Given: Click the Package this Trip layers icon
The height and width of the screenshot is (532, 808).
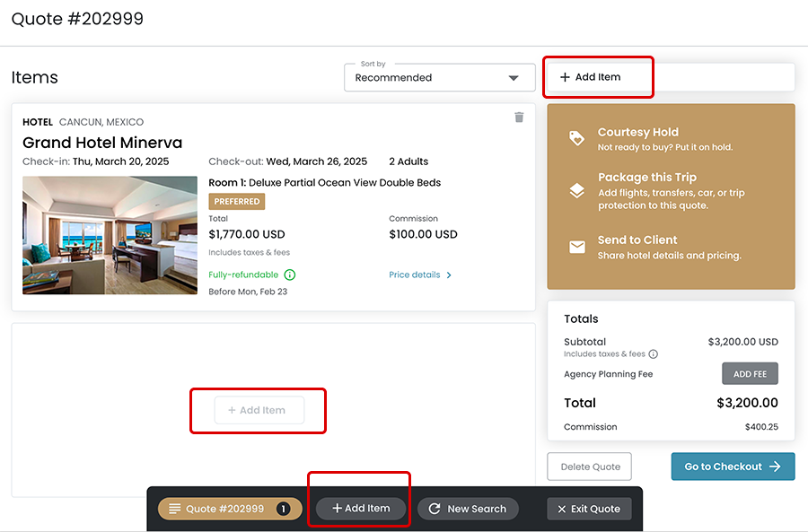Looking at the screenshot, I should click(x=576, y=191).
